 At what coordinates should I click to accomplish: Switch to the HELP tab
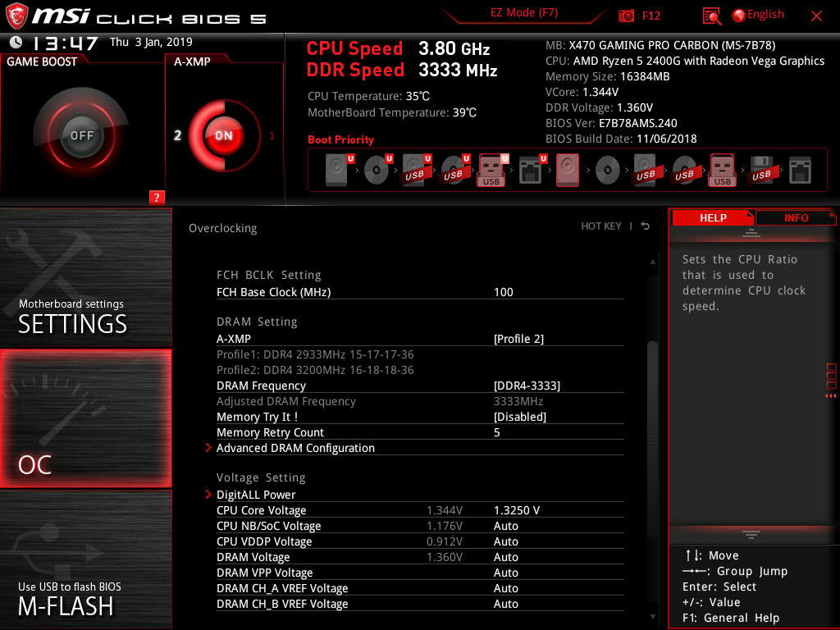coord(713,217)
